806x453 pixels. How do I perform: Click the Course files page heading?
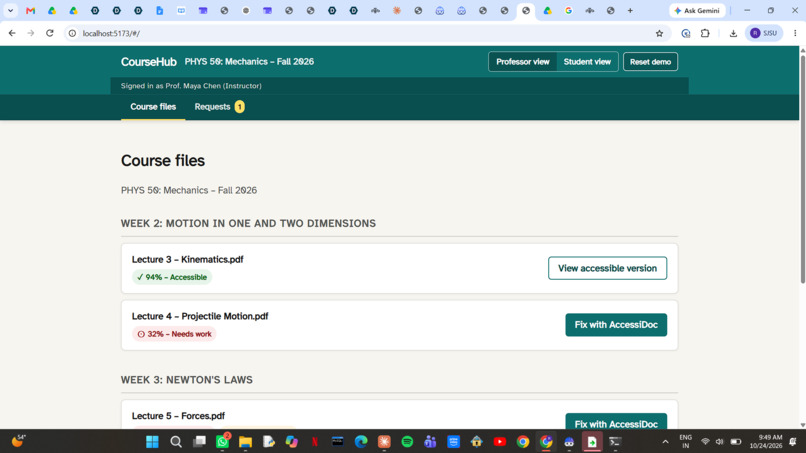[163, 161]
